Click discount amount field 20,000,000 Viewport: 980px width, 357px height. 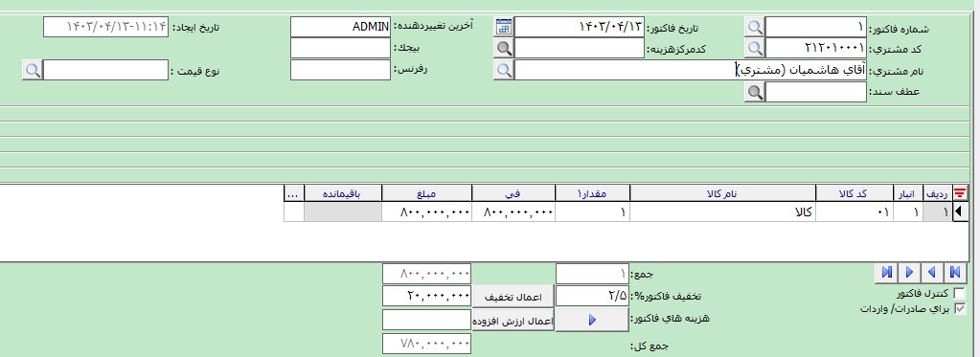coord(426,296)
